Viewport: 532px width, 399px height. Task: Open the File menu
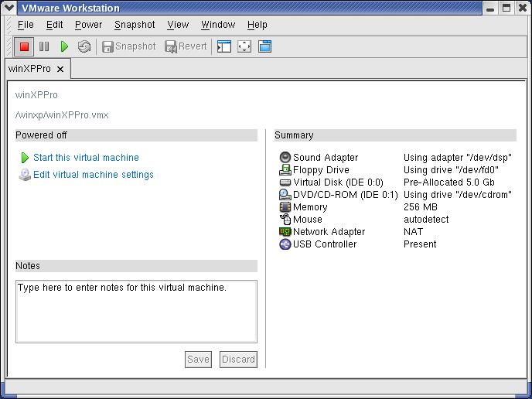click(26, 25)
